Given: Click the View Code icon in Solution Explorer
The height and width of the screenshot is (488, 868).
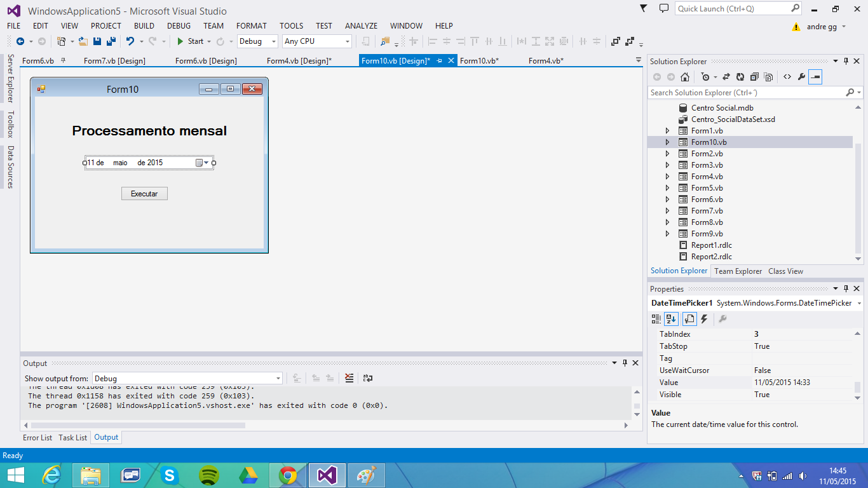Looking at the screenshot, I should tap(787, 77).
